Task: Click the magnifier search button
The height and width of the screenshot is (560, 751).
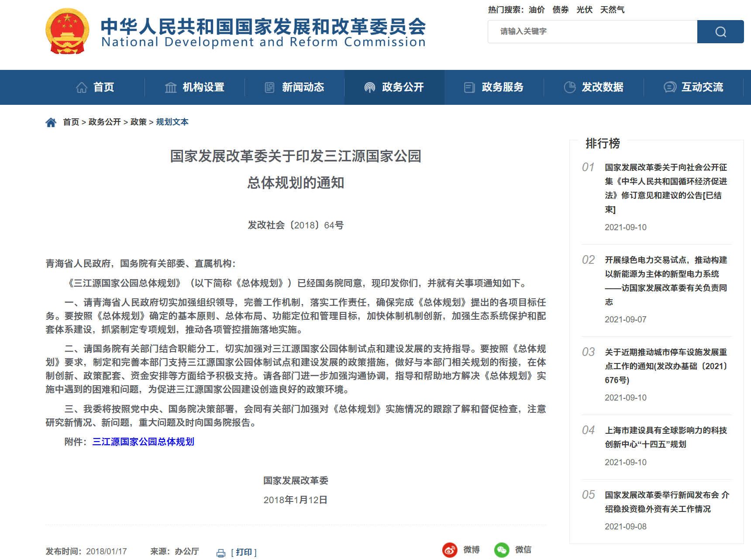Action: click(720, 31)
